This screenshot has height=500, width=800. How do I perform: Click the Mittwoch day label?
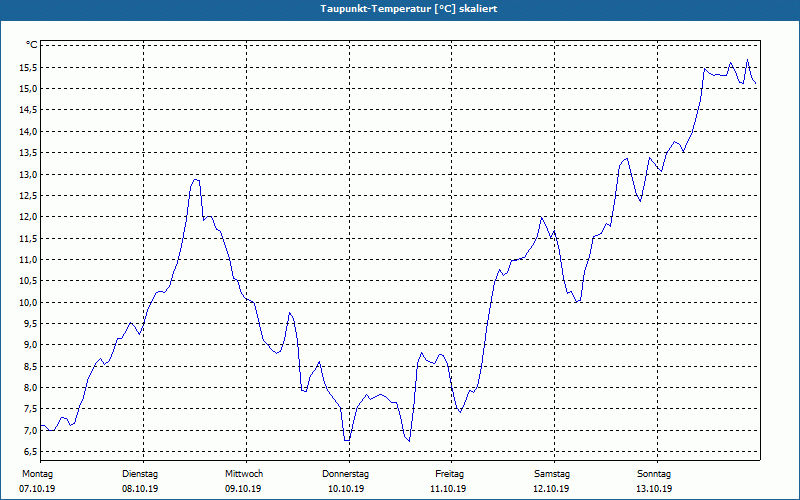coord(244,474)
